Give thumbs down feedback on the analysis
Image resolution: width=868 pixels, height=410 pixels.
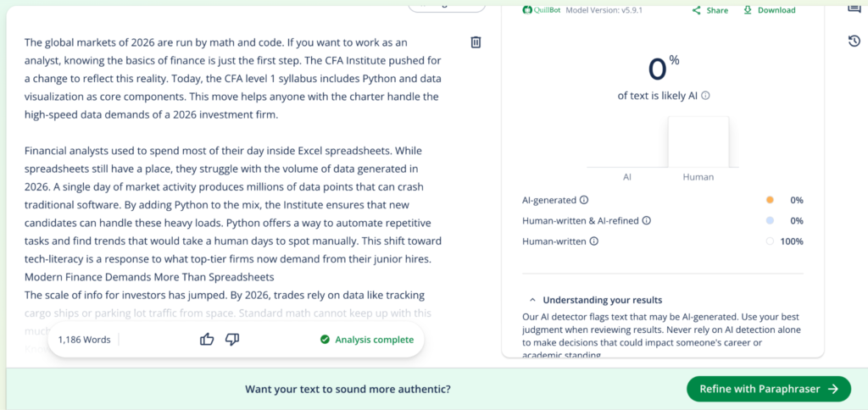pyautogui.click(x=232, y=340)
